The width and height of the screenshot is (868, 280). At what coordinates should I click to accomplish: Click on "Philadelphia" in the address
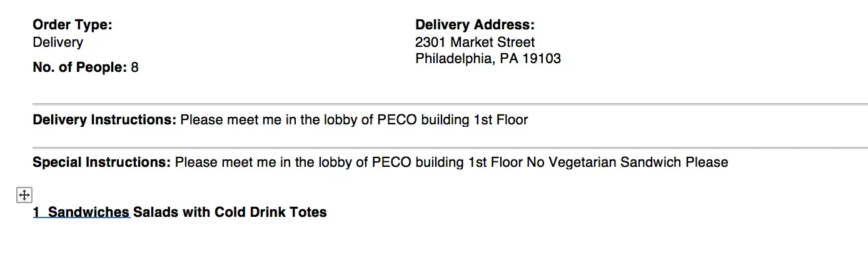click(x=454, y=59)
